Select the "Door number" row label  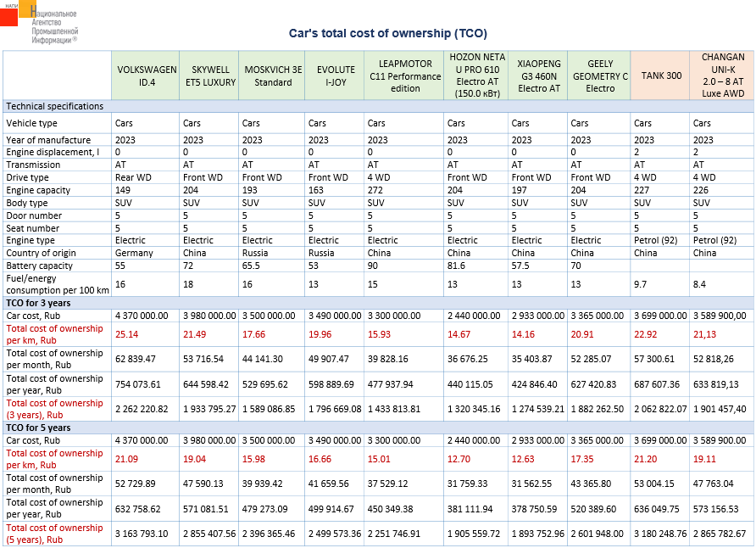click(34, 215)
